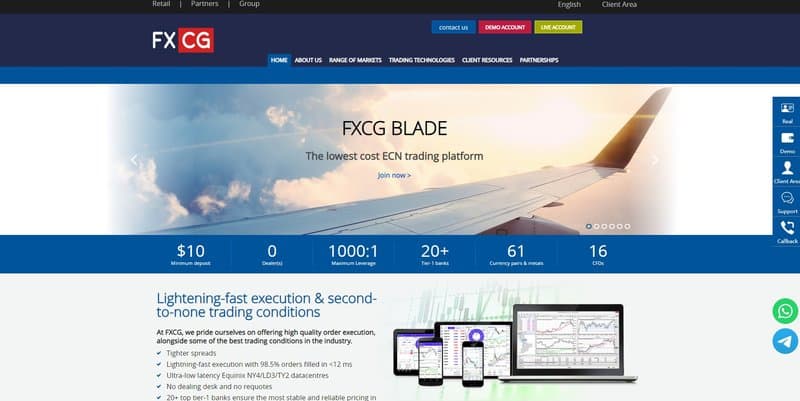Open a Demo Account
800x401 pixels.
tap(505, 27)
